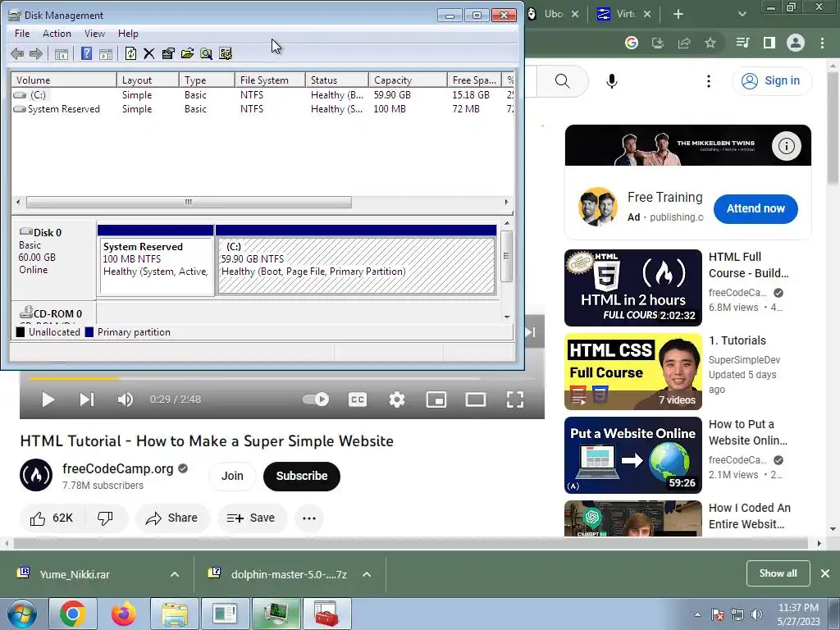Click Disk Management graphical pane scroll down arrow
Screen dimensions: 840x630
pyautogui.click(x=507, y=317)
